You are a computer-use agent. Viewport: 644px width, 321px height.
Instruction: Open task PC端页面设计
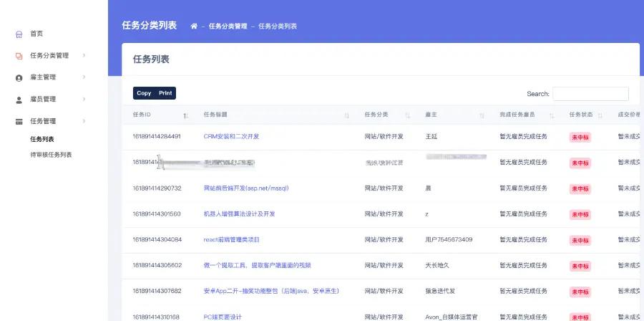pos(223,317)
